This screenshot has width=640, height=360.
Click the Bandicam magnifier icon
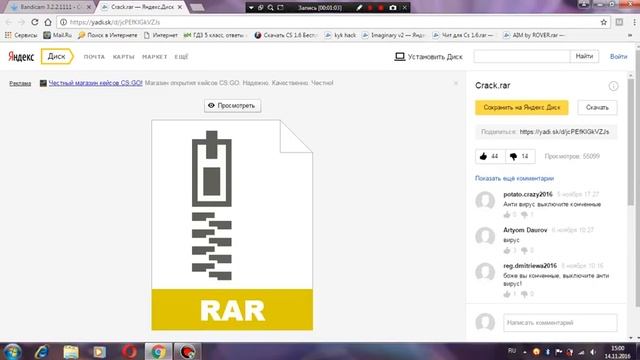pyautogui.click(x=271, y=7)
